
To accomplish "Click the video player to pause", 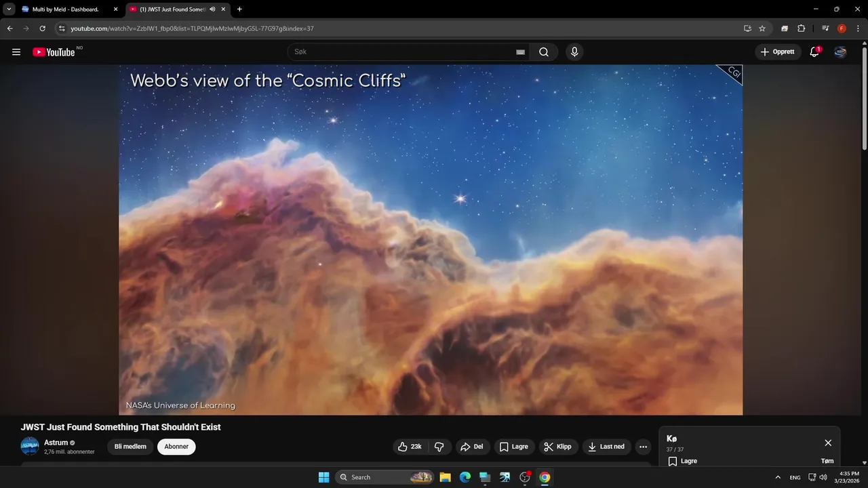I will (x=431, y=240).
